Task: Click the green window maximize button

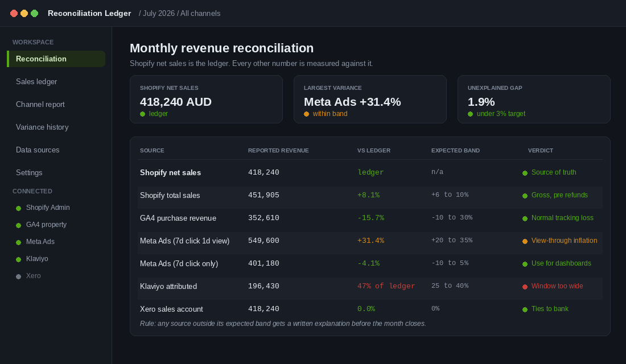Action: pyautogui.click(x=35, y=13)
